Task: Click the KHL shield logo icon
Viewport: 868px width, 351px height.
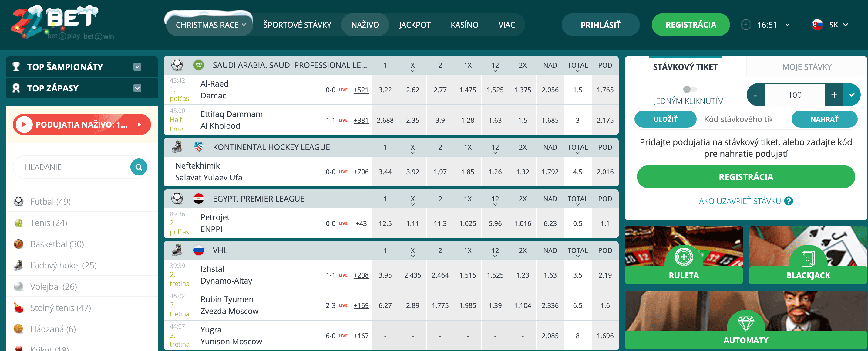Action: click(199, 147)
